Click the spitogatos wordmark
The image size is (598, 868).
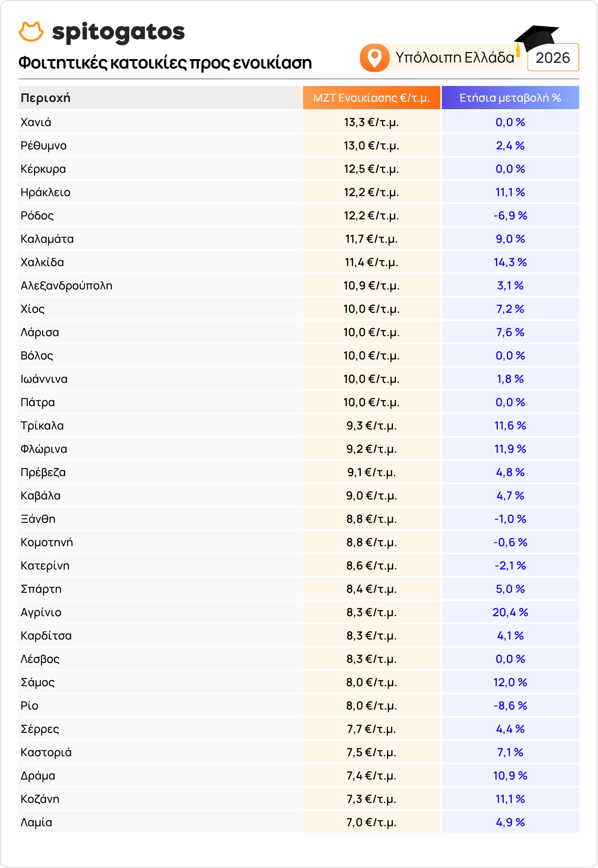[118, 33]
